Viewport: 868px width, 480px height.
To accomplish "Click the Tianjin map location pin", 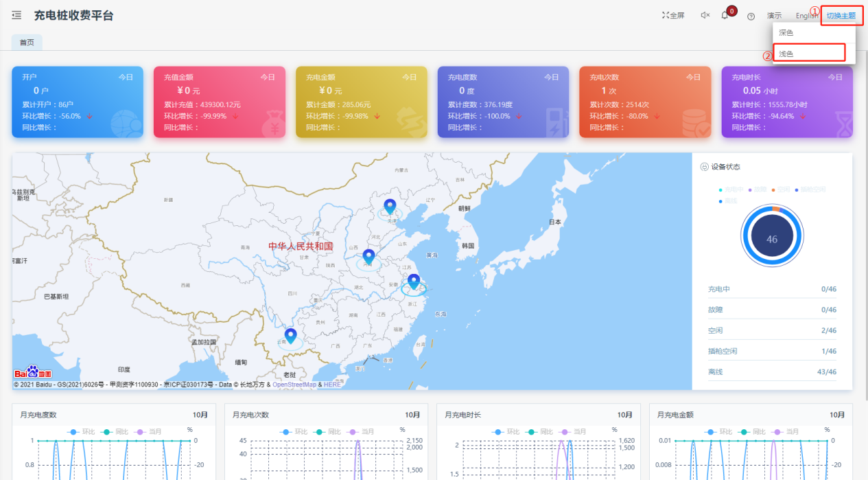I will click(x=390, y=206).
